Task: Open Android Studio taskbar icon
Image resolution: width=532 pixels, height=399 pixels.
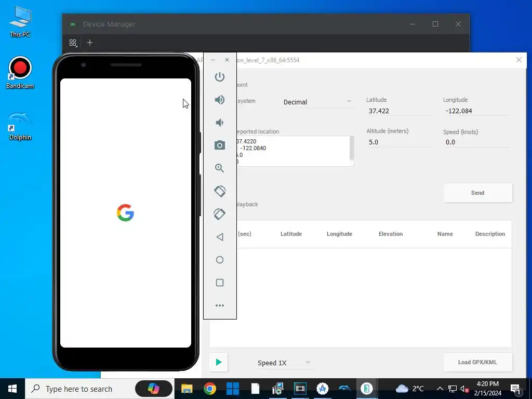Action: [x=323, y=389]
